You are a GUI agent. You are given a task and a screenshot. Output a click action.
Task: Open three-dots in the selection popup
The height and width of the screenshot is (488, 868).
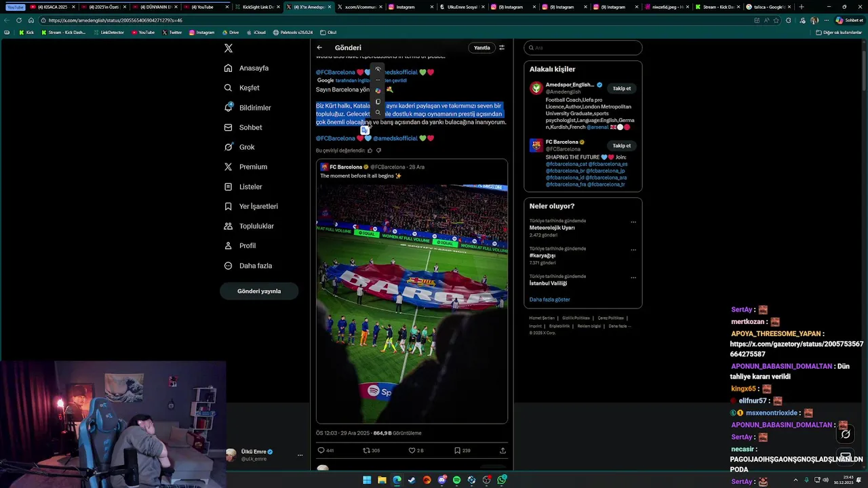tap(378, 80)
